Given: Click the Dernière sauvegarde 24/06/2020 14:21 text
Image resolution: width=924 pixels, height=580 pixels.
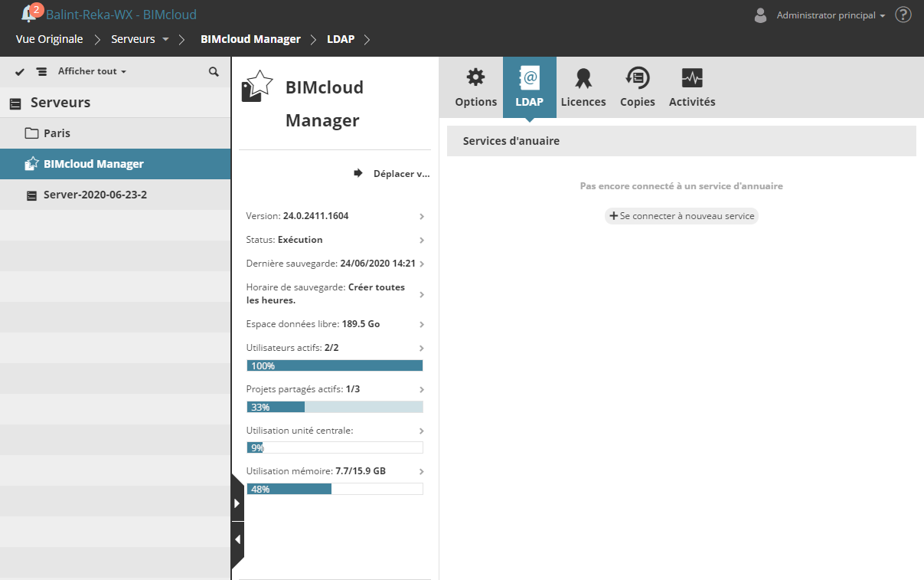Looking at the screenshot, I should pos(331,264).
